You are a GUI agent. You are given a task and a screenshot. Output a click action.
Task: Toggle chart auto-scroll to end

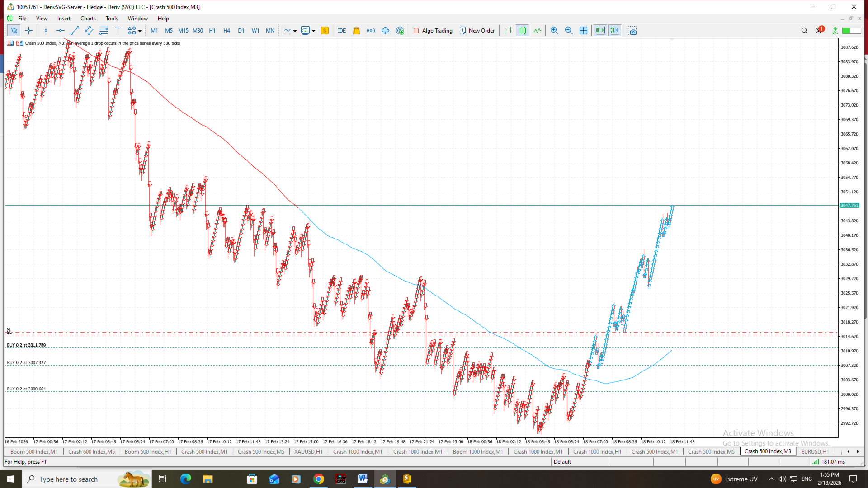(x=600, y=31)
